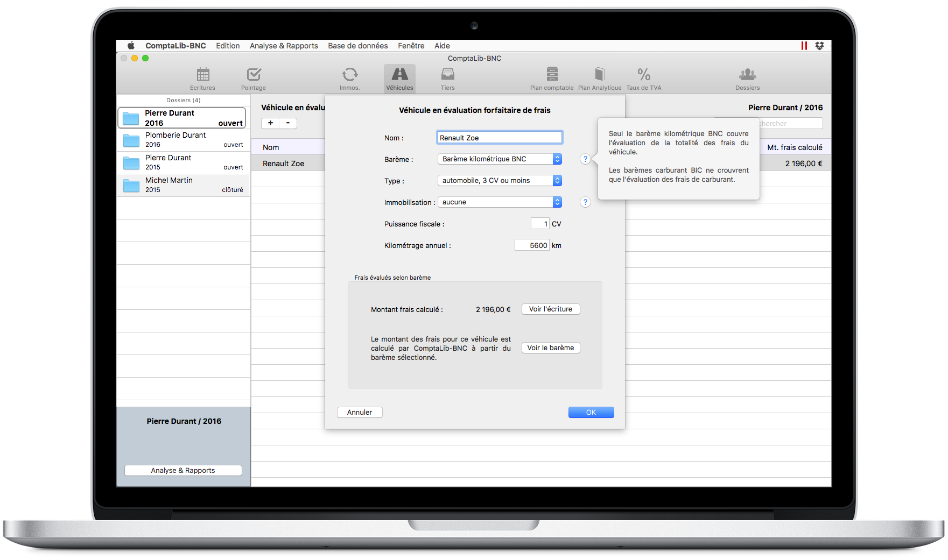Click the Puissance fiscale field
The height and width of the screenshot is (560, 948).
pos(540,224)
